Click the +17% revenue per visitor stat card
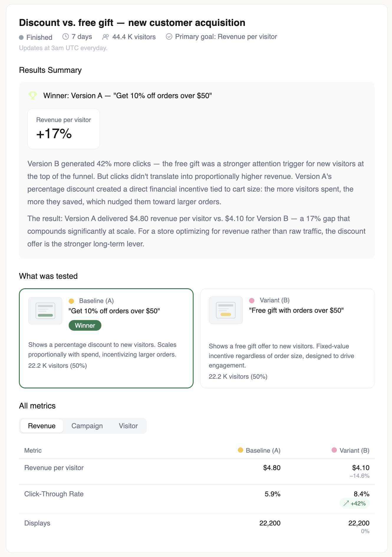Screen dimensions: 392x557 63,128
